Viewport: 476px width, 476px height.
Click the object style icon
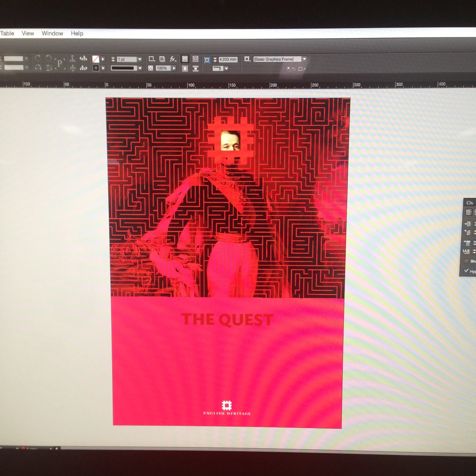pos(247,59)
